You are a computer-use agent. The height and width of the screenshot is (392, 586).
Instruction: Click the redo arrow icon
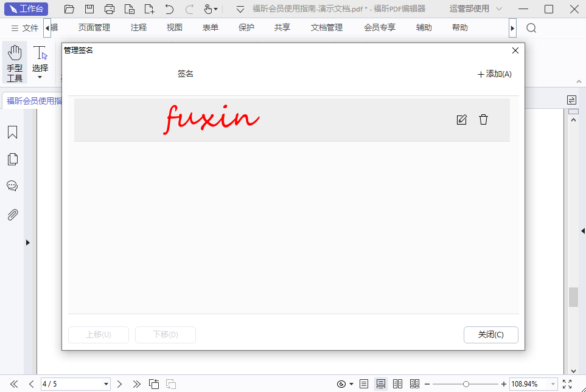point(189,9)
